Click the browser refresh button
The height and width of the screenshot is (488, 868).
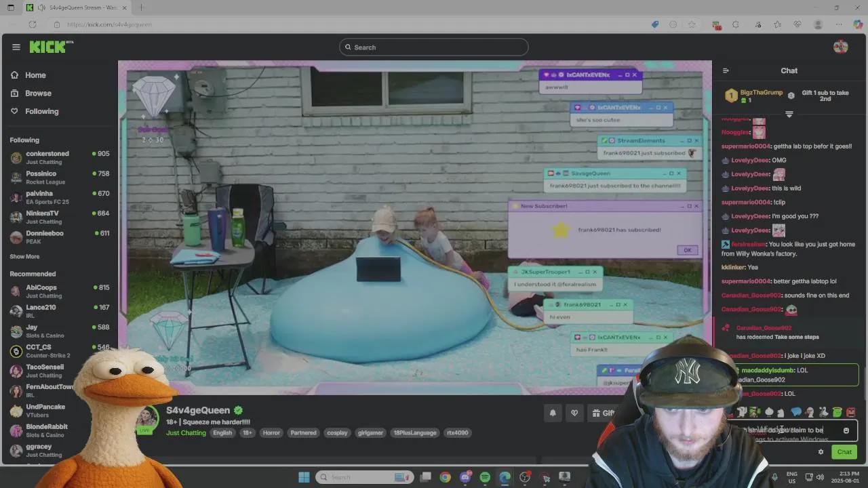[32, 24]
